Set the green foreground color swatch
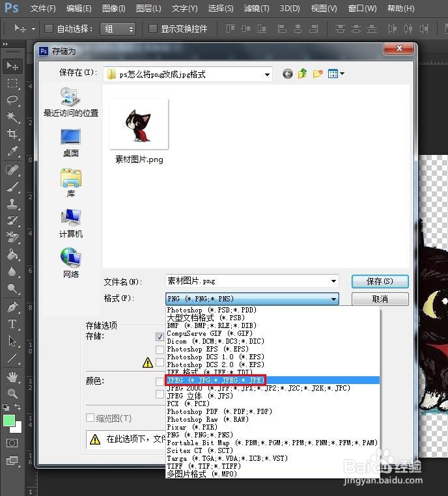Image resolution: width=448 pixels, height=496 pixels. click(8, 420)
